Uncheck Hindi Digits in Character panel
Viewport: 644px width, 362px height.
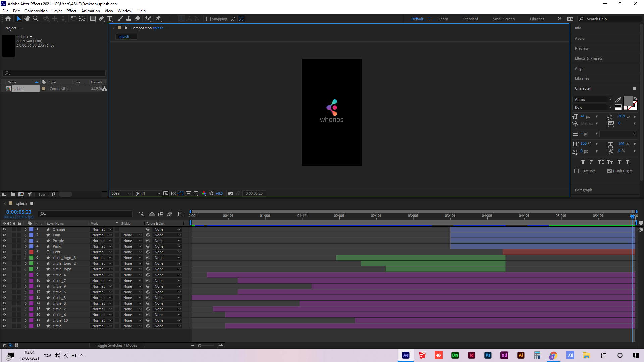(x=610, y=171)
